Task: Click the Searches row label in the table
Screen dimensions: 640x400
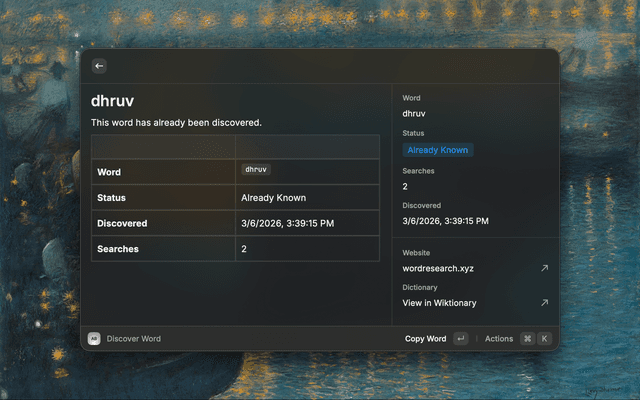Action: point(118,249)
